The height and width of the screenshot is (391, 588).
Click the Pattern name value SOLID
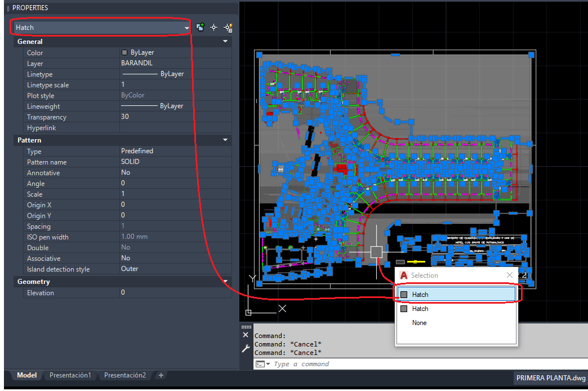pos(176,162)
